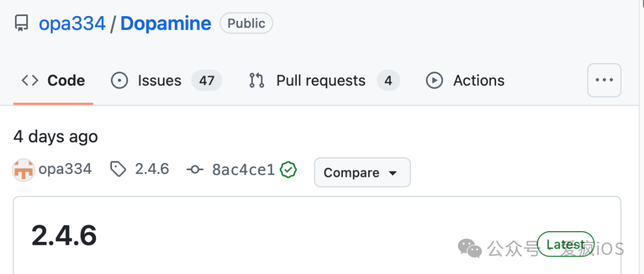644x274 pixels.
Task: Click the tag icon beside 2.4.6
Action: tap(118, 170)
